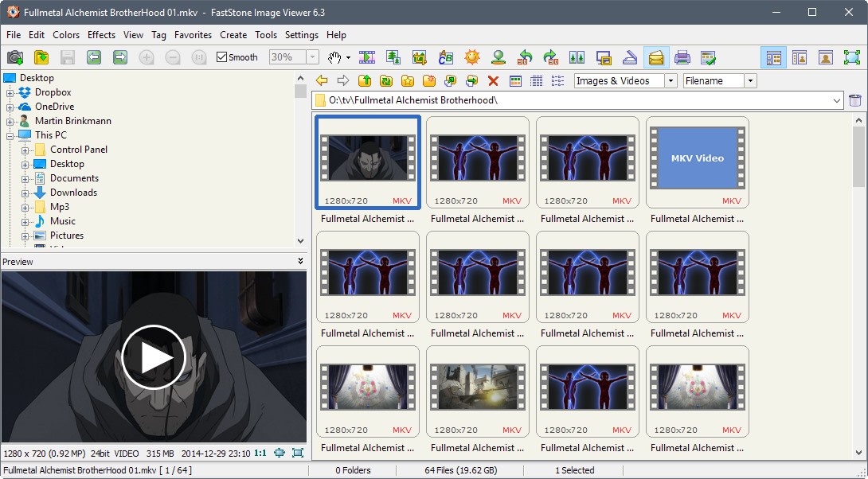Navigate back with the yellow left arrow

[322, 80]
